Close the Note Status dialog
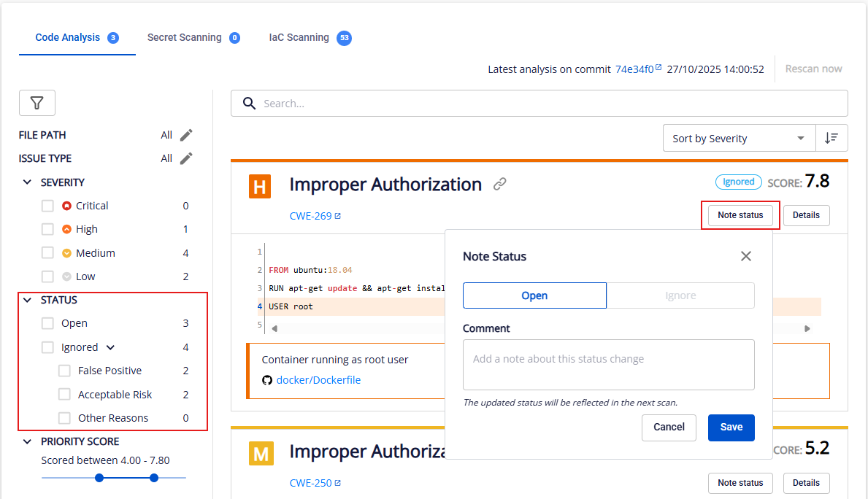Viewport: 868px width, 499px height. 745,256
